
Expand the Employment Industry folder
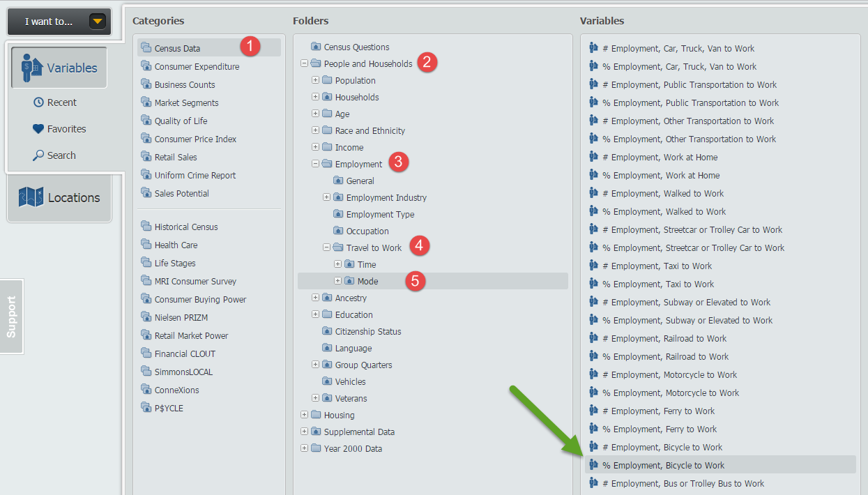pyautogui.click(x=326, y=197)
